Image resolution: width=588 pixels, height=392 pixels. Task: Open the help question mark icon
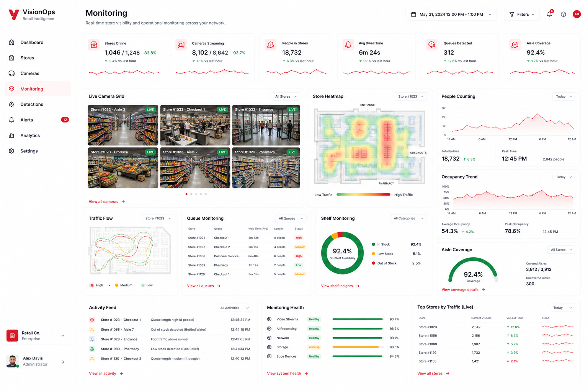563,14
